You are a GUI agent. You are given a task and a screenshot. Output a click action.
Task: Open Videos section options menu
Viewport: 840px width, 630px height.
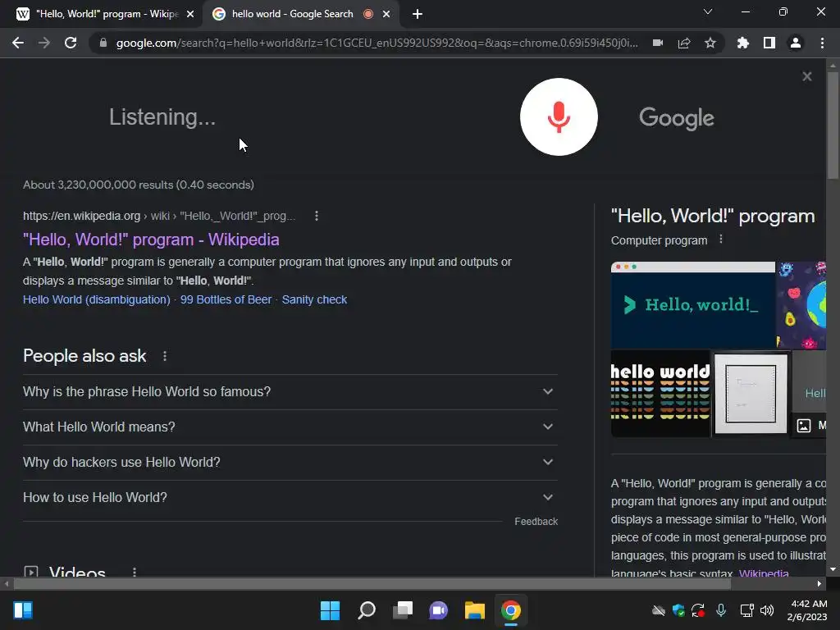(135, 572)
